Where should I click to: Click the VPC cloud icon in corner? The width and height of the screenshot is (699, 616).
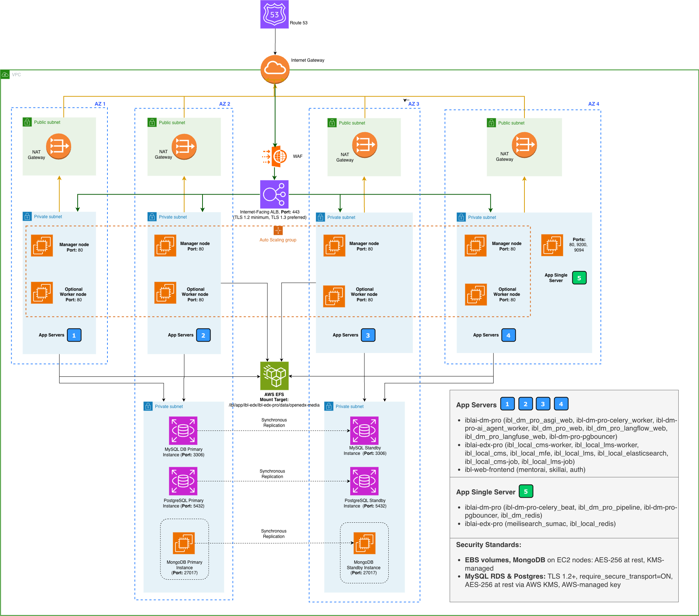point(5,74)
